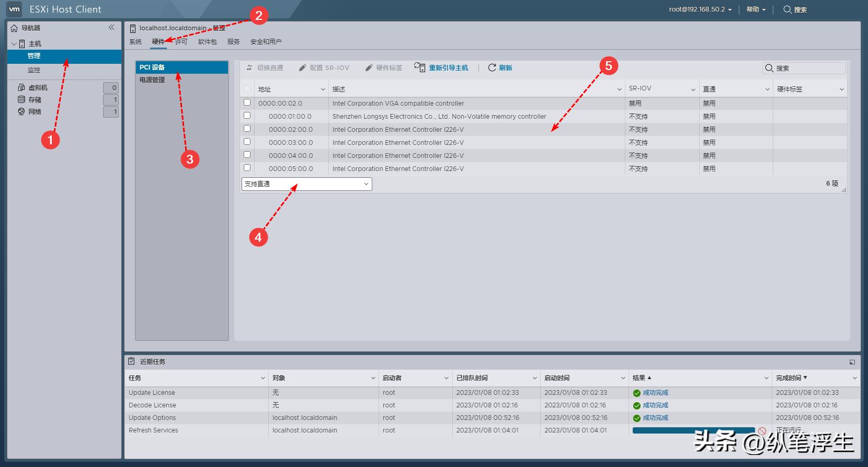This screenshot has height=467, width=868.
Task: Open the passthrough-capable filter dropdown
Action: point(306,184)
